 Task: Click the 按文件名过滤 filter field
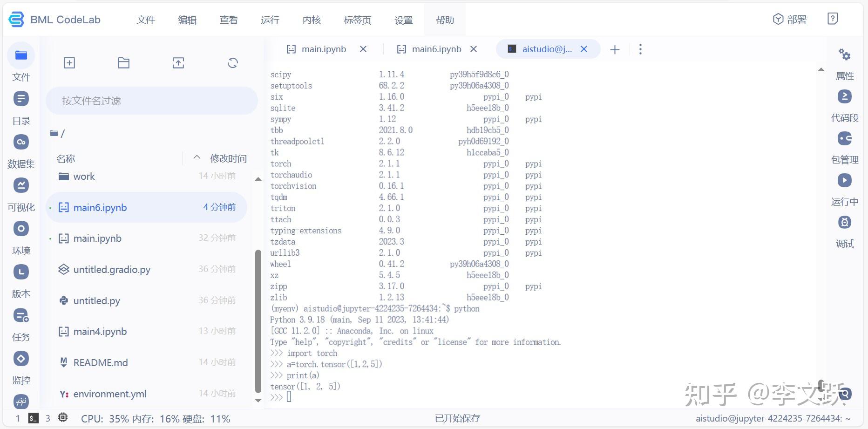pos(151,100)
